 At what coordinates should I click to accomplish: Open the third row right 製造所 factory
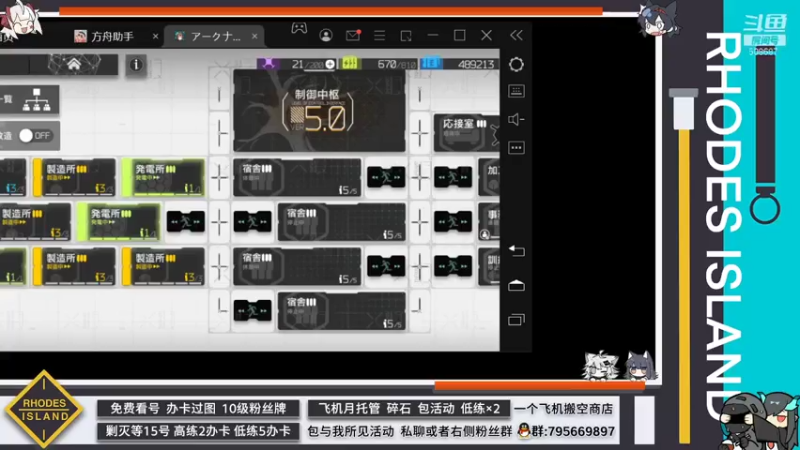tap(163, 266)
